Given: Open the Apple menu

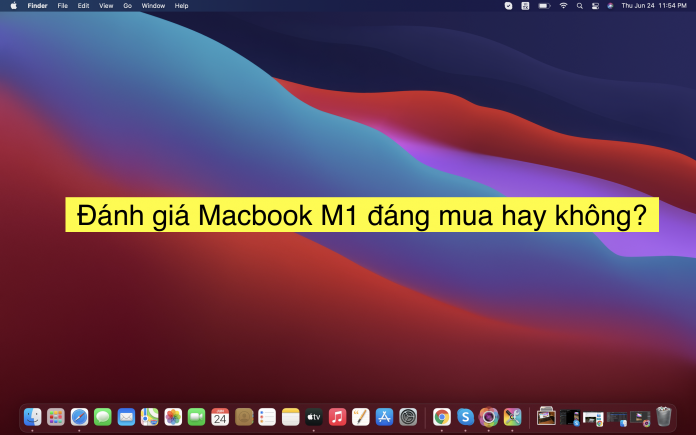Looking at the screenshot, I should point(14,6).
